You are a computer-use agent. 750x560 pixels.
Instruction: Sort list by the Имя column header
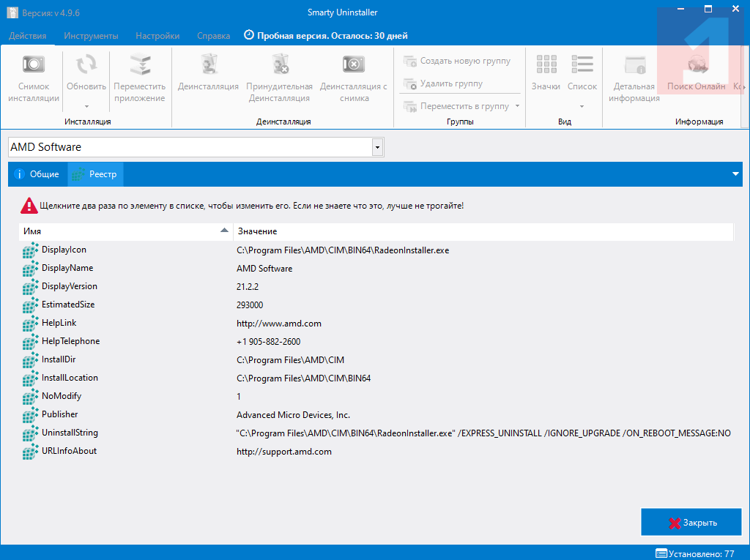pos(125,231)
